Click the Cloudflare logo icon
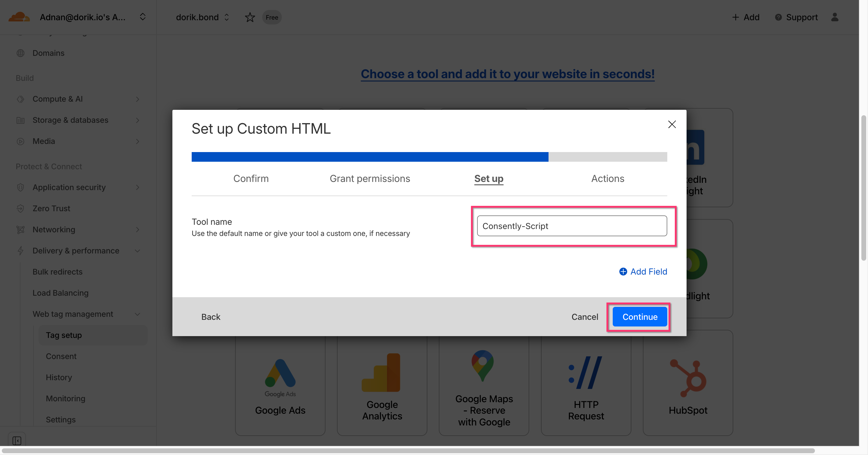The image size is (868, 455). click(x=19, y=17)
